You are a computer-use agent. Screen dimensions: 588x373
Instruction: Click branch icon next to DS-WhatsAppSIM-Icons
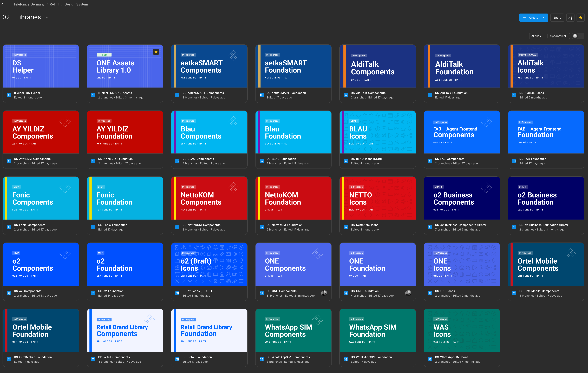(x=430, y=359)
